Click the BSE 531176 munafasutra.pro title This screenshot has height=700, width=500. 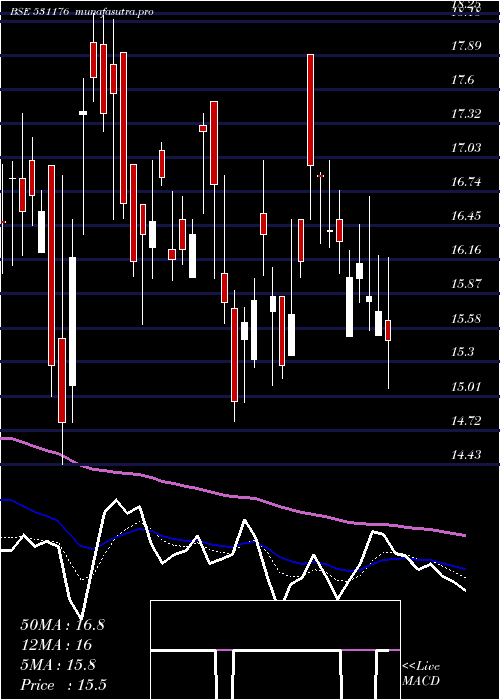pos(82,12)
